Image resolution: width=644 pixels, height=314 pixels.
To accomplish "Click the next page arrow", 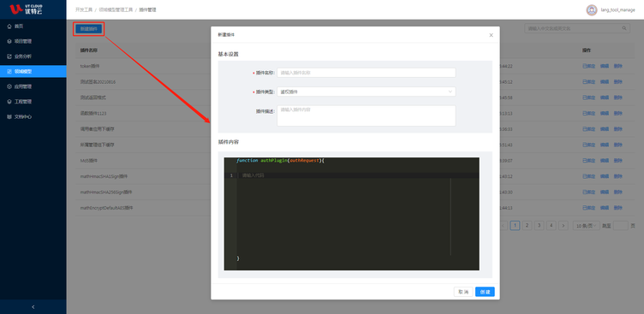I will pyautogui.click(x=563, y=225).
